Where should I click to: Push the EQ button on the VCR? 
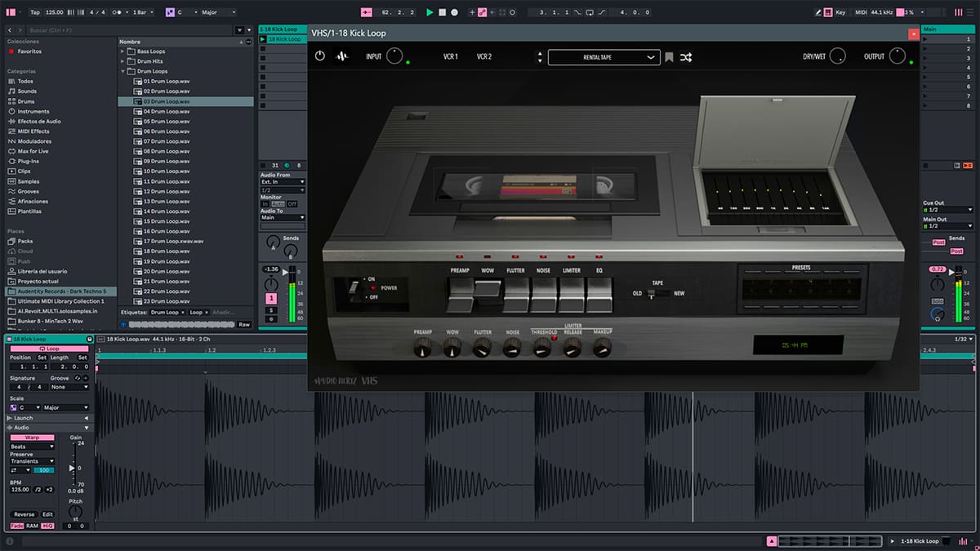point(599,294)
